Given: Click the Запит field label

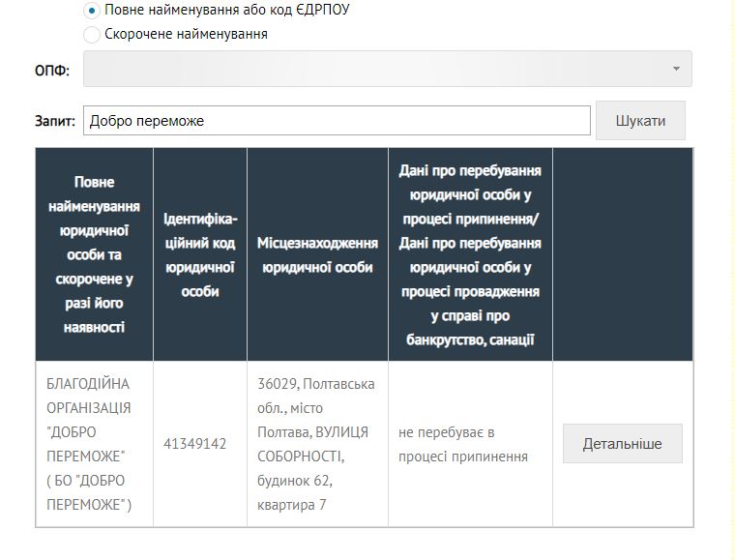Looking at the screenshot, I should (x=55, y=122).
